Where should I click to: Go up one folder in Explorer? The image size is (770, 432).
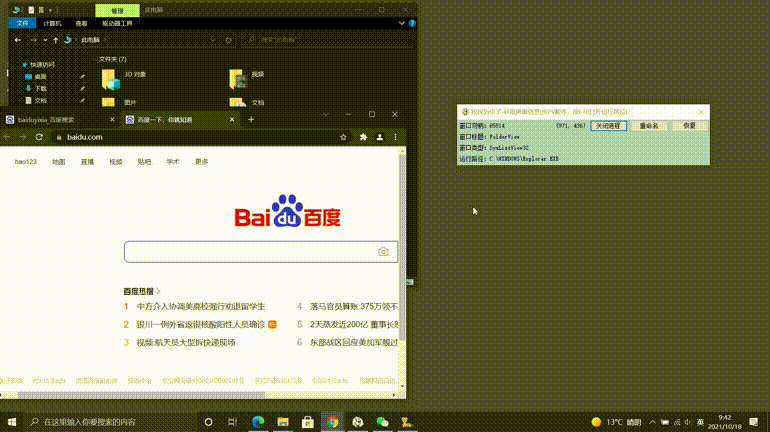pyautogui.click(x=55, y=40)
